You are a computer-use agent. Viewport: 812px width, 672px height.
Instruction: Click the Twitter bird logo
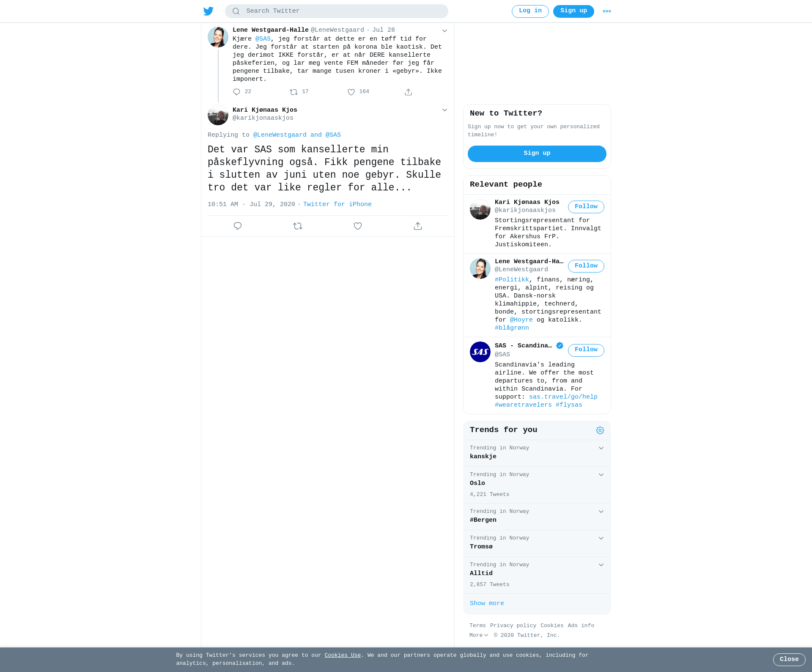(208, 11)
